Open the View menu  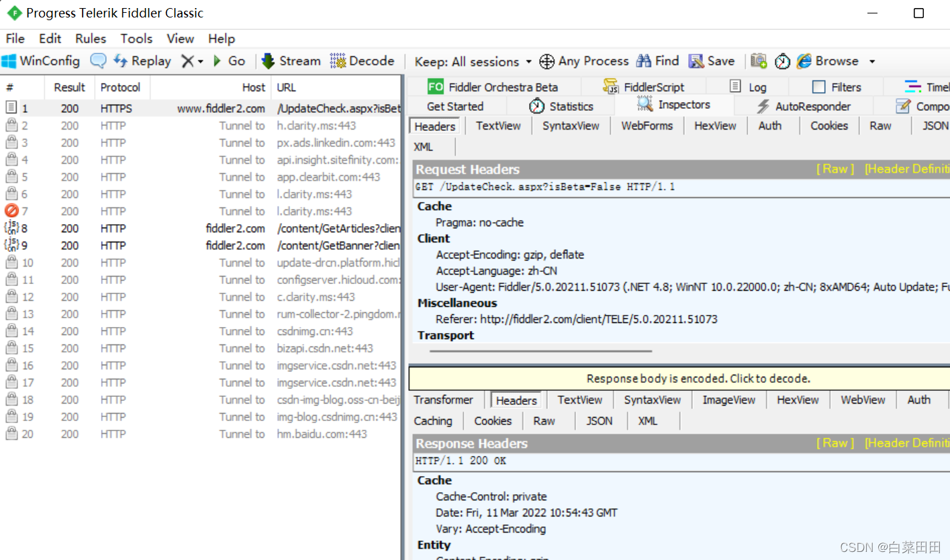click(180, 38)
